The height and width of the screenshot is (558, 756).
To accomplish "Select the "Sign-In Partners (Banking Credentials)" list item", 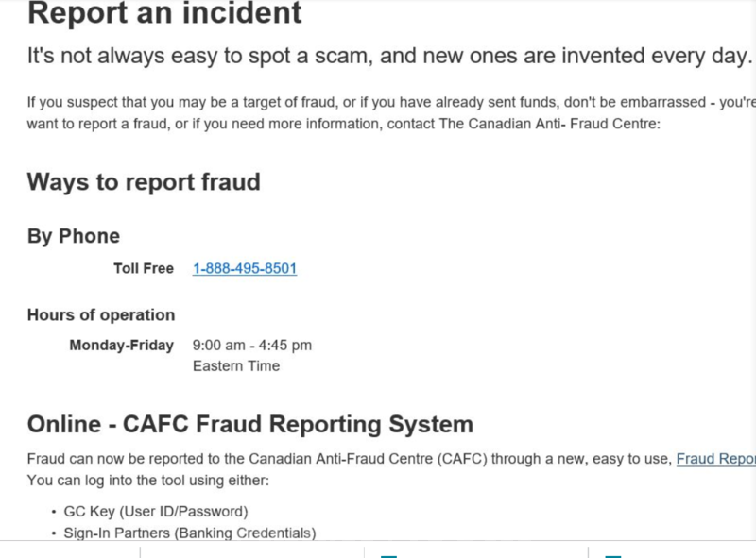I will [x=190, y=533].
